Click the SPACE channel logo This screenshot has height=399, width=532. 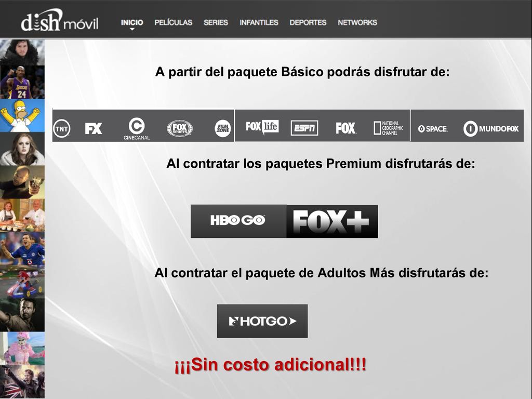[x=433, y=129]
